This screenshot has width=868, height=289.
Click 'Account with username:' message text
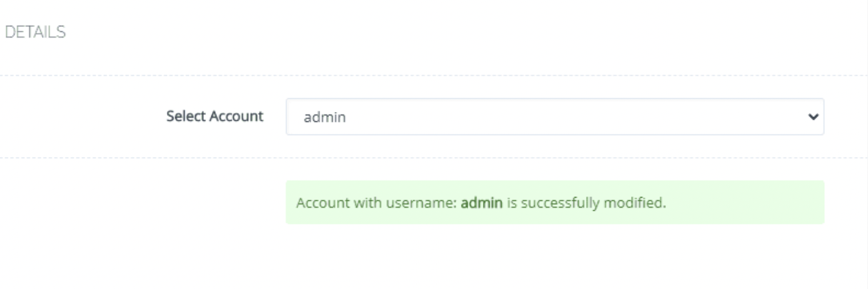point(377,203)
